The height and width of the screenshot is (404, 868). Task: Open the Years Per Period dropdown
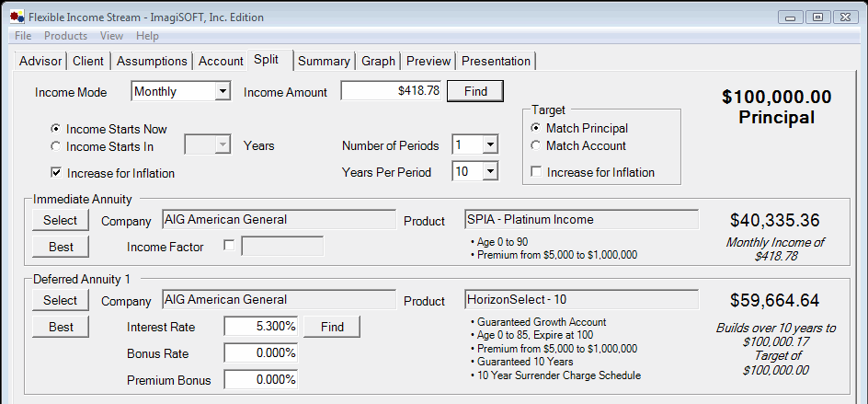490,172
